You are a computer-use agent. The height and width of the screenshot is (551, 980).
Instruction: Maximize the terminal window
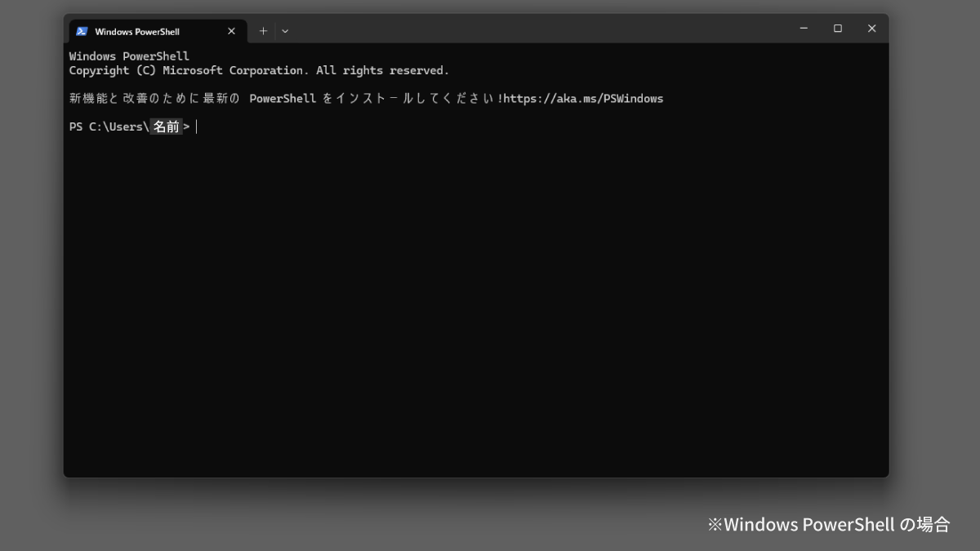tap(838, 29)
